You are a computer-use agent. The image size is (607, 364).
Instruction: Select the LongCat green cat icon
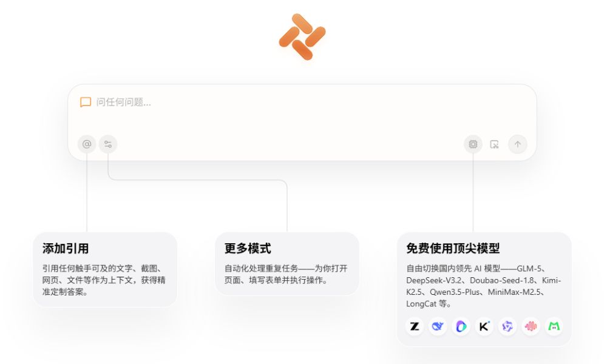click(554, 326)
